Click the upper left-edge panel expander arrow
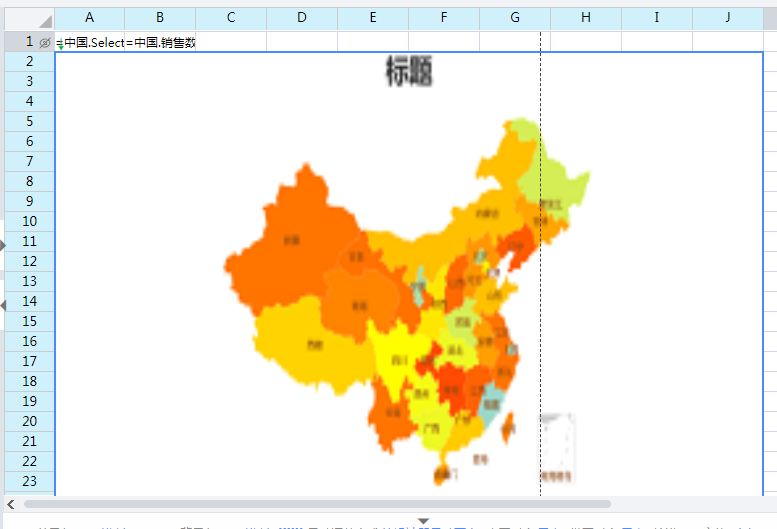The width and height of the screenshot is (777, 529). pyautogui.click(x=3, y=245)
